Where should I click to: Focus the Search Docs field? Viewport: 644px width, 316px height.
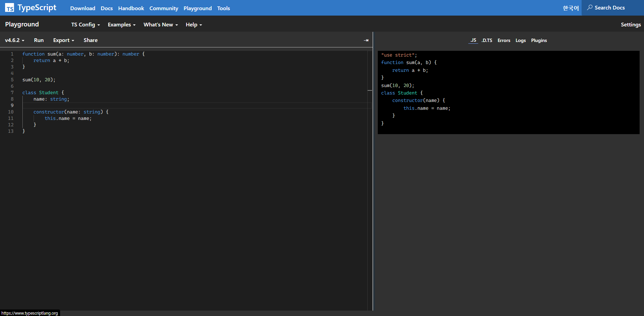click(613, 7)
